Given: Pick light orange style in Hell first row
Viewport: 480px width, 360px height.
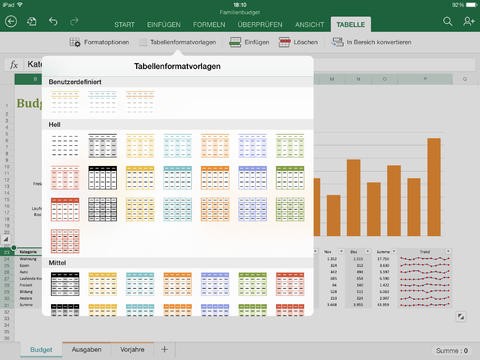Looking at the screenshot, I should click(x=215, y=146).
